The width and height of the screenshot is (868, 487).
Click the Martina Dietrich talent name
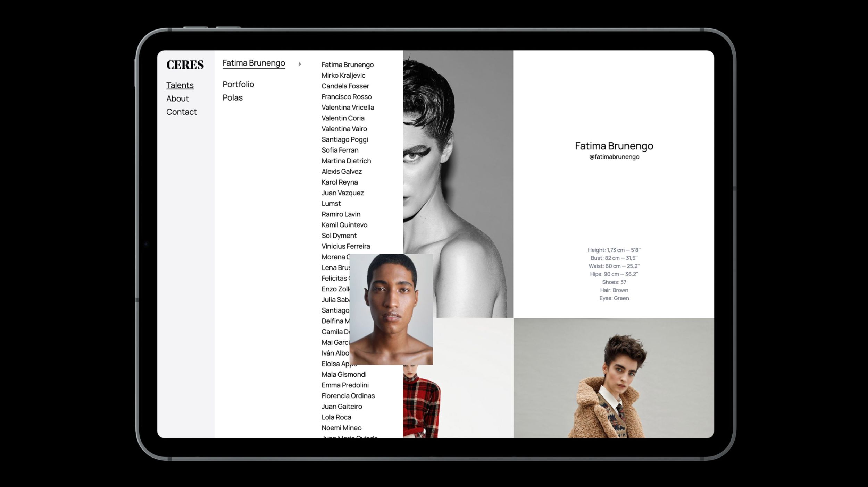pos(346,161)
